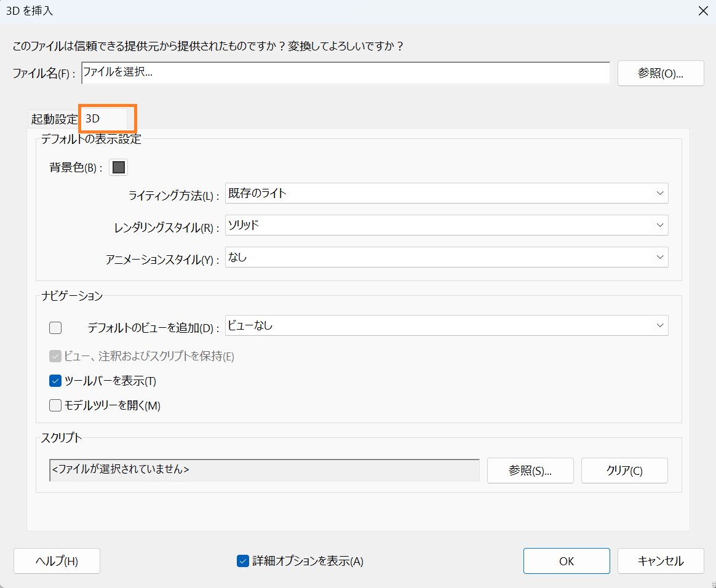Viewport: 716px width, 588px height.
Task: Open the 背景色 color swatch picker
Action: [x=118, y=167]
